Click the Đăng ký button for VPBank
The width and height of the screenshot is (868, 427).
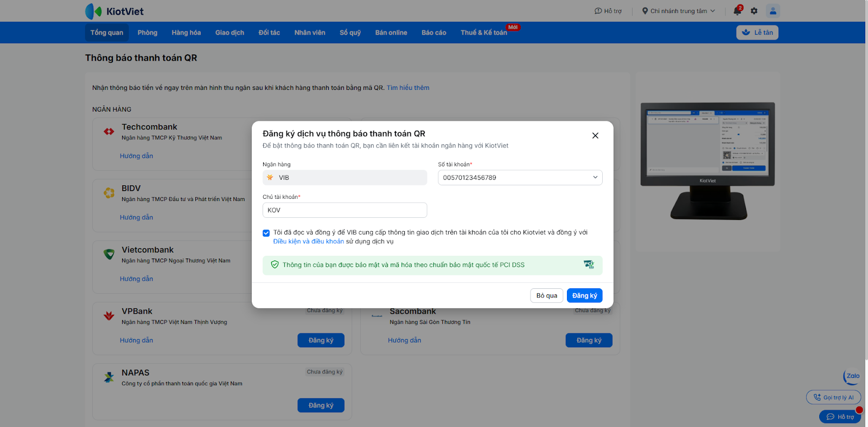(x=321, y=340)
